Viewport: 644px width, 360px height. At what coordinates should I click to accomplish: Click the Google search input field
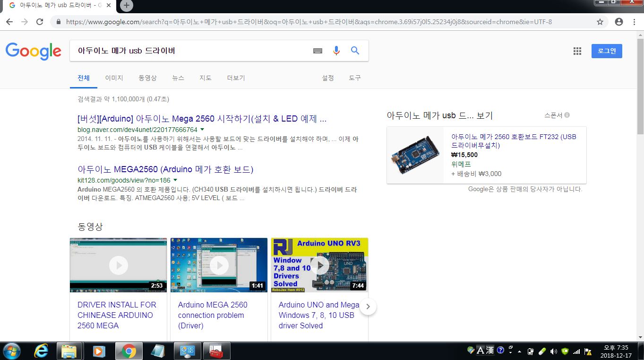(x=189, y=51)
